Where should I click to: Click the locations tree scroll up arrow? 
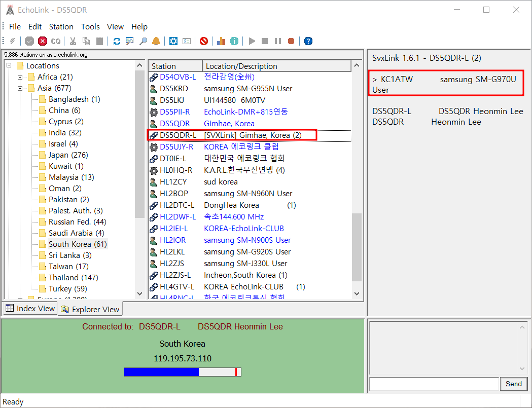[140, 65]
